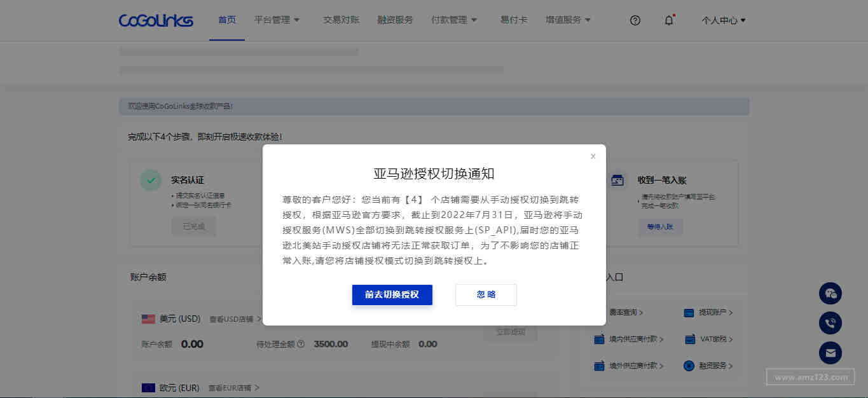Click the US flag icon

click(148, 319)
